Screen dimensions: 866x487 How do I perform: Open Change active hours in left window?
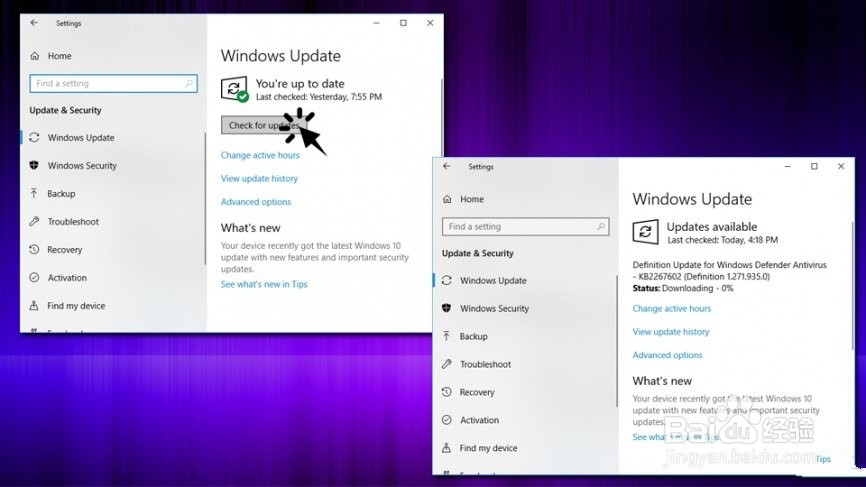click(x=260, y=155)
